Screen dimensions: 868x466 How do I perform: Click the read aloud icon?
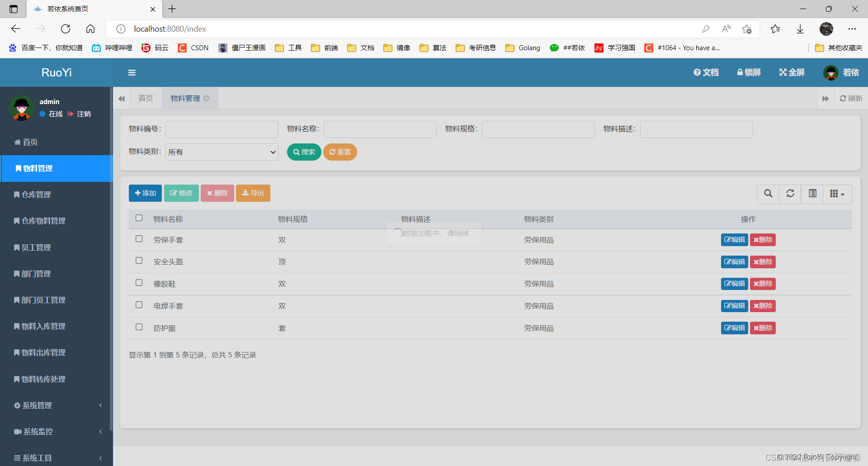(x=726, y=29)
